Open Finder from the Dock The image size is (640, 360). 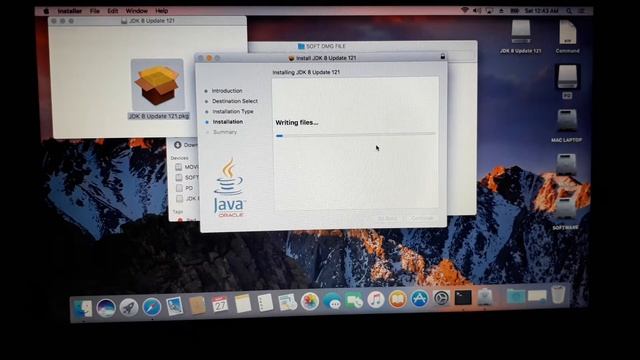click(83, 308)
